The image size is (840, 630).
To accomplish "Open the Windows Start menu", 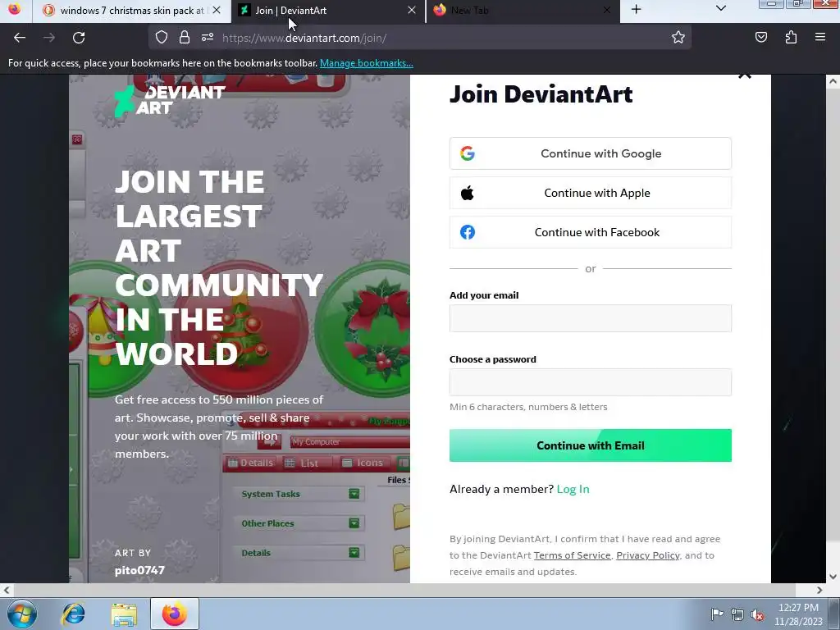I will [x=22, y=614].
